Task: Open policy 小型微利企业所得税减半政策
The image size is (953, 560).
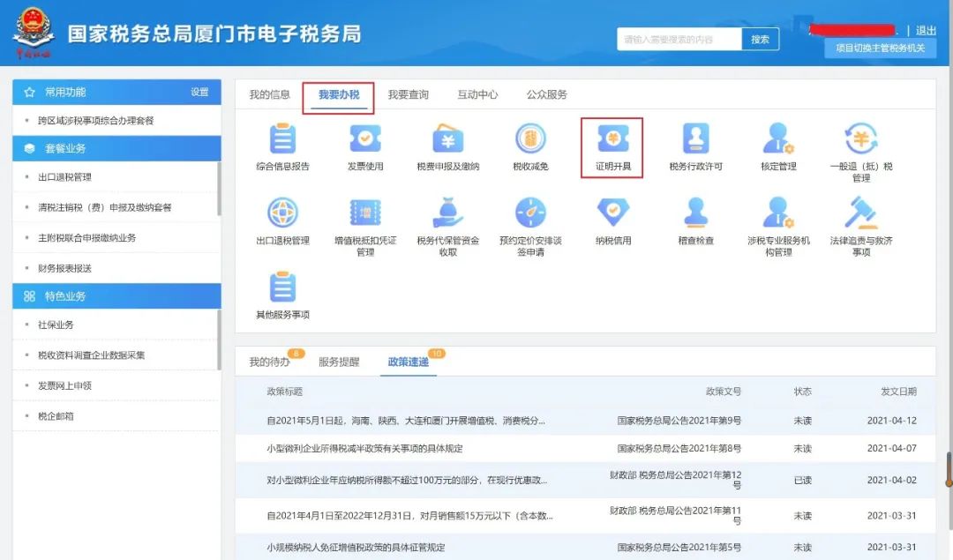Action: pyautogui.click(x=364, y=448)
